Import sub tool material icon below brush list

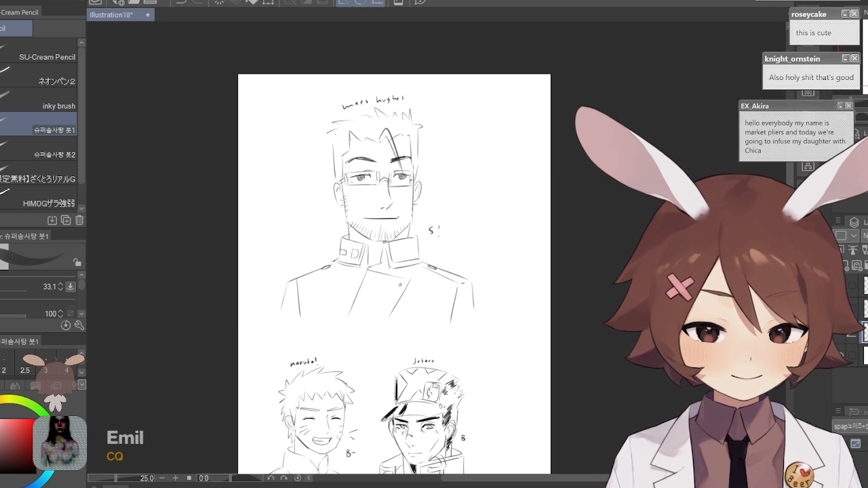(52, 220)
